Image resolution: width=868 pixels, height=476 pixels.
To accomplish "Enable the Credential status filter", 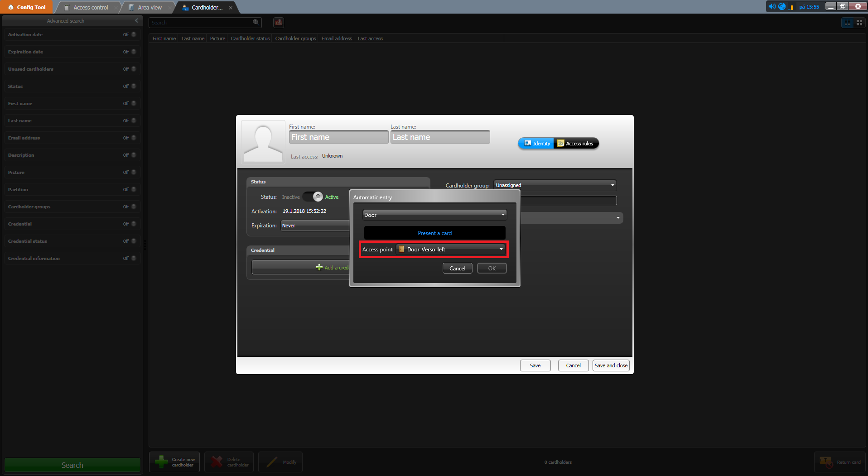I will [x=133, y=241].
